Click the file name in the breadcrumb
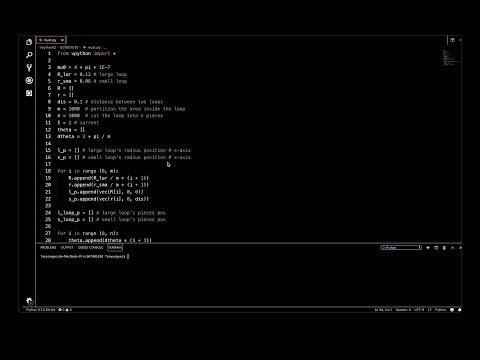The image size is (480, 360). [94, 48]
